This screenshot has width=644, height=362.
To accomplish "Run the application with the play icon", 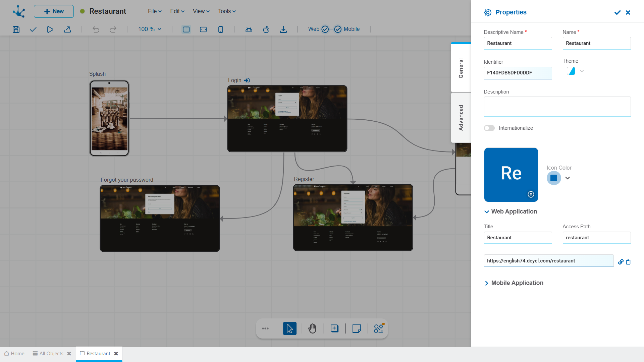I will (x=50, y=29).
